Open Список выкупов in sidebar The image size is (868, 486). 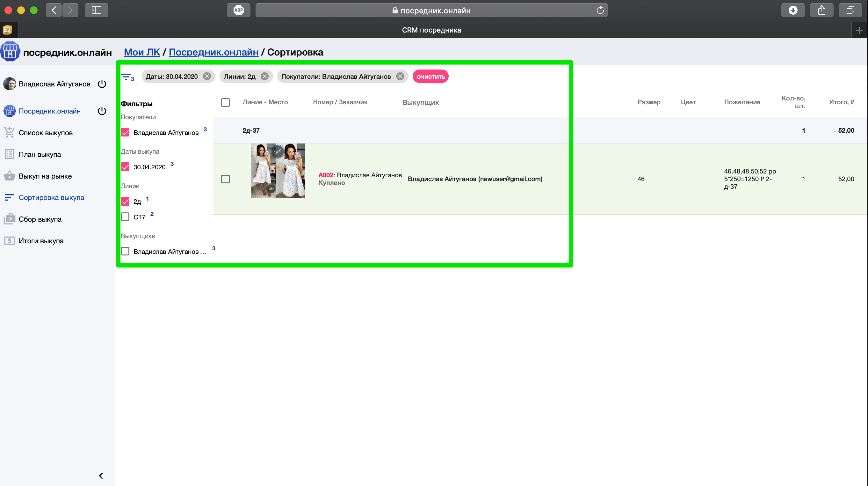(x=46, y=133)
